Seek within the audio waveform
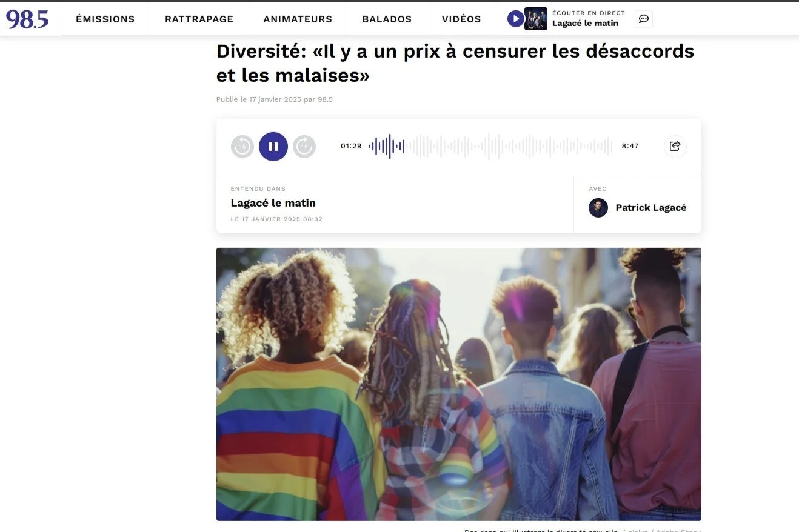799x532 pixels. point(490,146)
